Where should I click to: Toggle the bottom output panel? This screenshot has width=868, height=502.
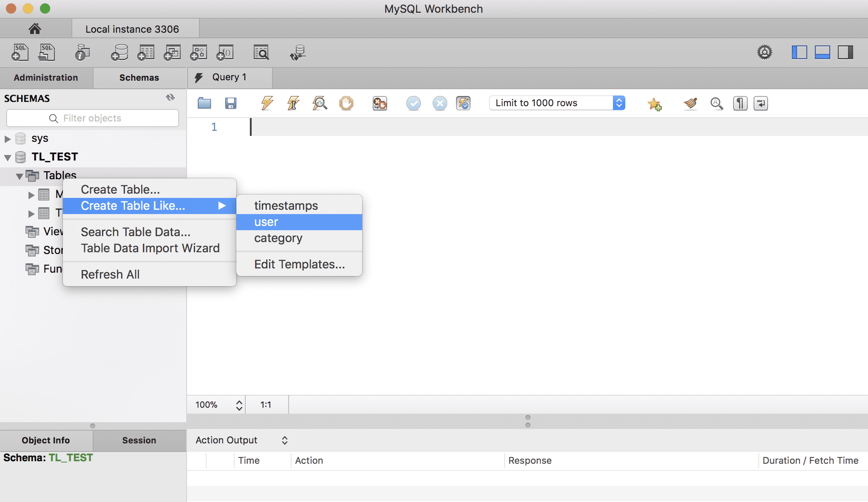(x=822, y=53)
